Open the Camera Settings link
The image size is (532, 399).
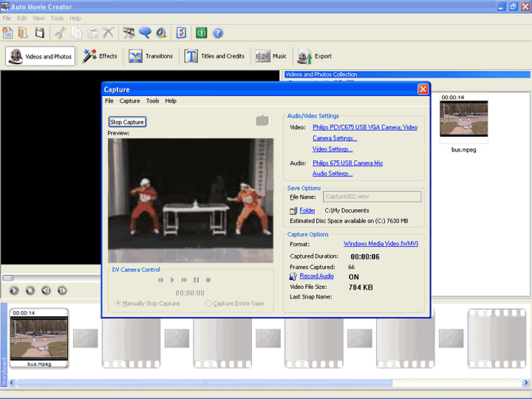pos(335,138)
